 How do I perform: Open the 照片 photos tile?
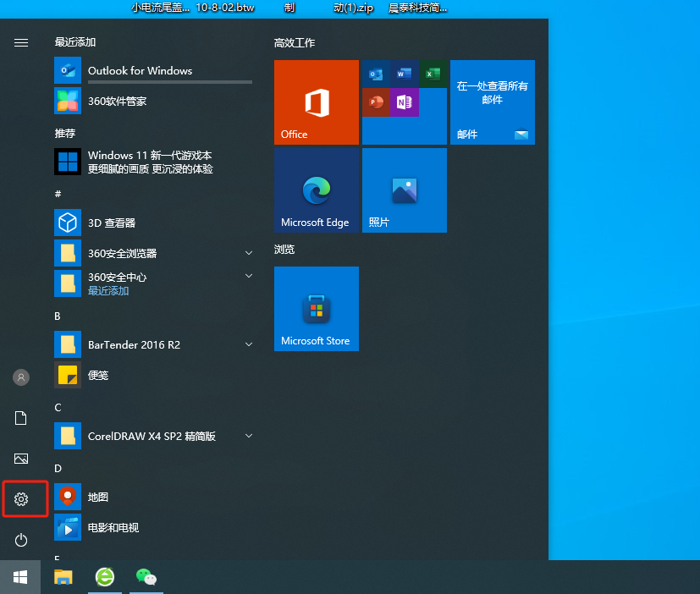click(404, 190)
